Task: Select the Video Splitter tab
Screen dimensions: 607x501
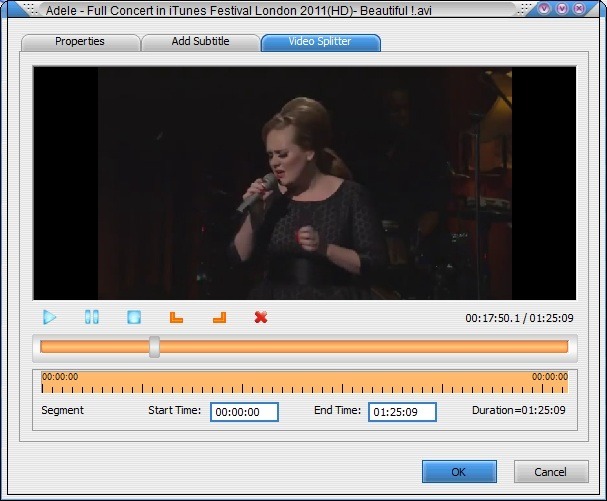Action: 320,42
